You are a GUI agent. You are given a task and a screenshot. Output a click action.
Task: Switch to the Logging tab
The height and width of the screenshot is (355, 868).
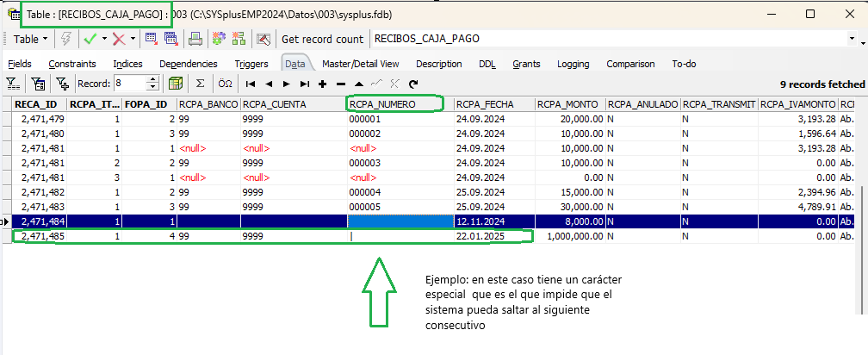573,64
